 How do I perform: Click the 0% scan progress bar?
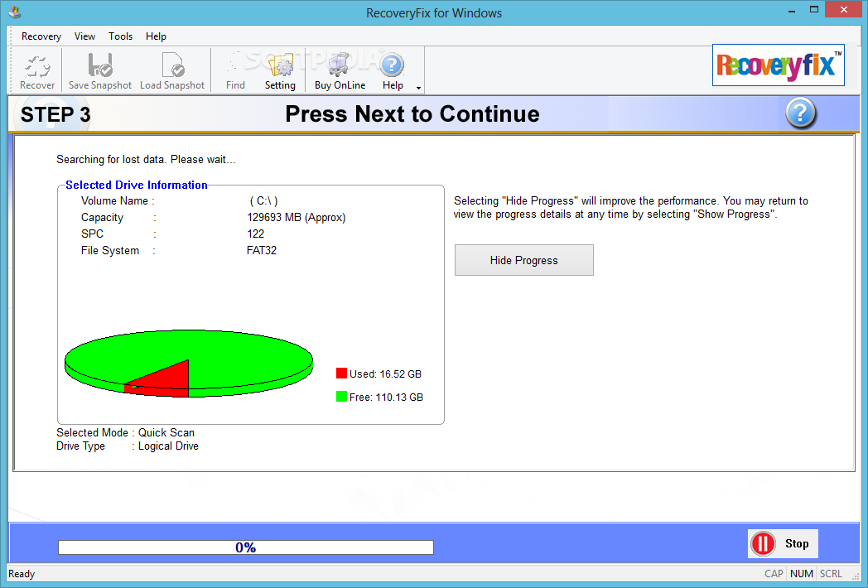pos(246,547)
